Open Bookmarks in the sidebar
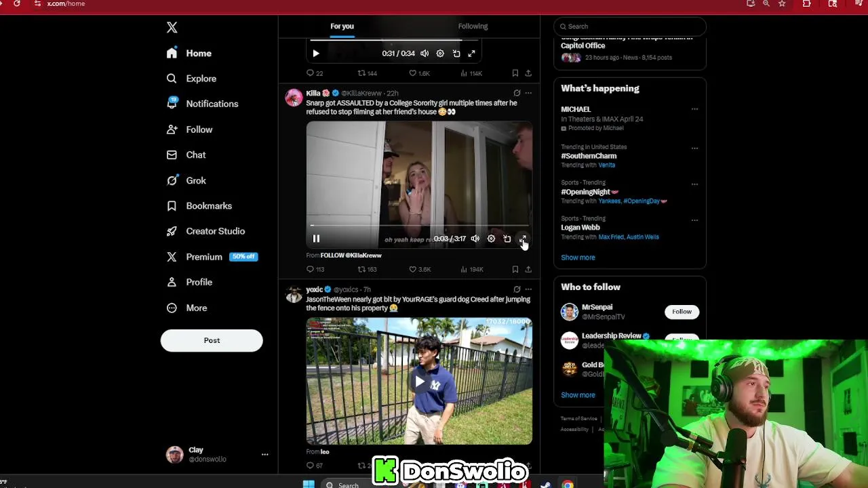868x488 pixels. [199, 206]
